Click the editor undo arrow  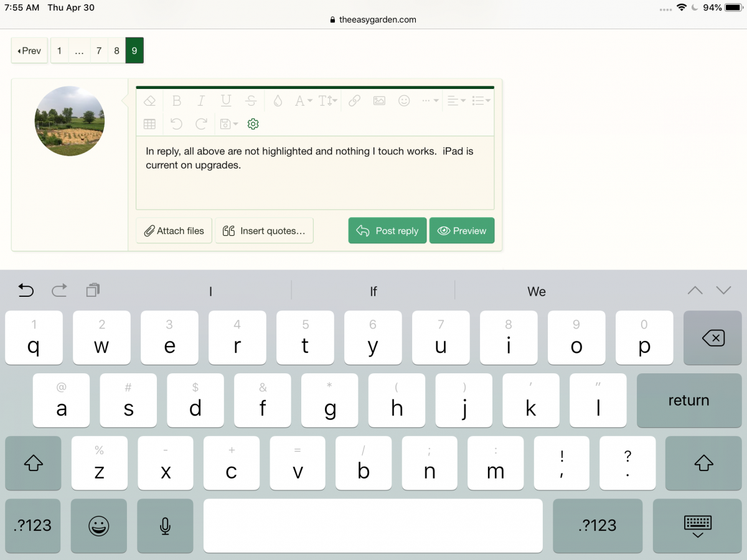(176, 124)
